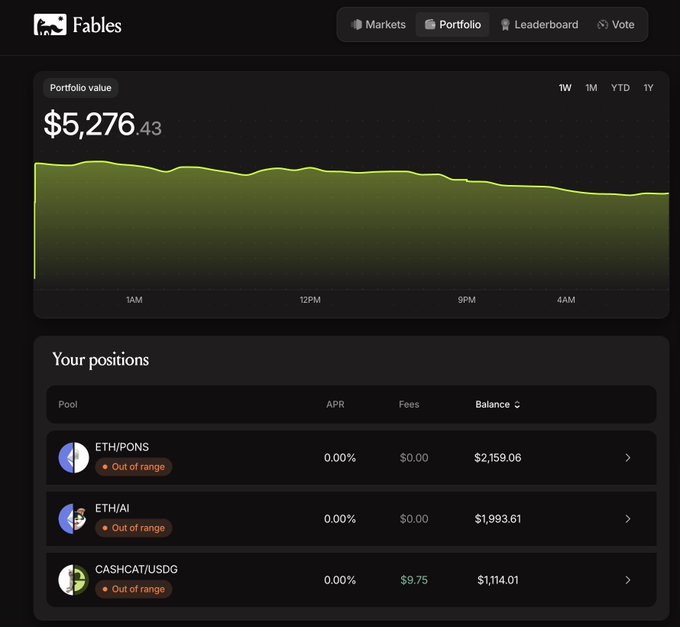Click the Portfolio value label

(x=81, y=88)
